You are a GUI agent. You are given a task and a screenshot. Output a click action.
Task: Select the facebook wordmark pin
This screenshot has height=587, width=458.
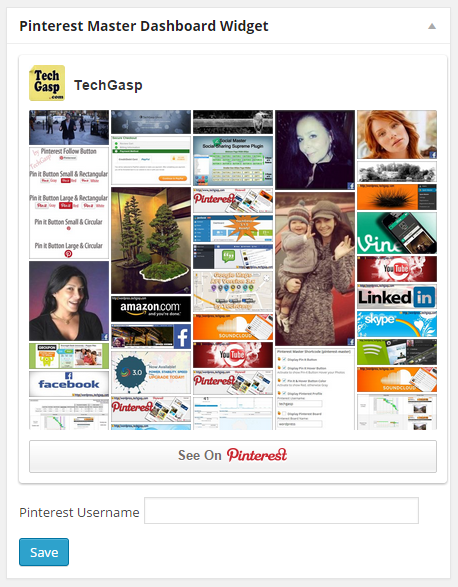tap(69, 384)
